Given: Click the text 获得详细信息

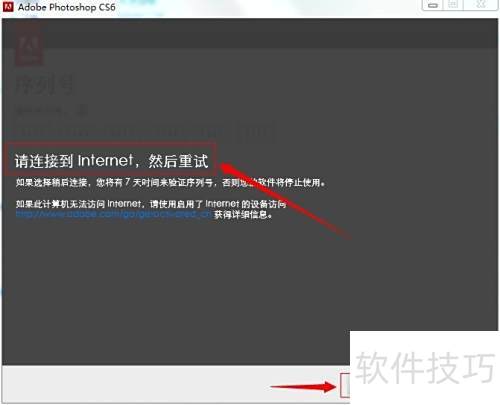Looking at the screenshot, I should [x=243, y=214].
